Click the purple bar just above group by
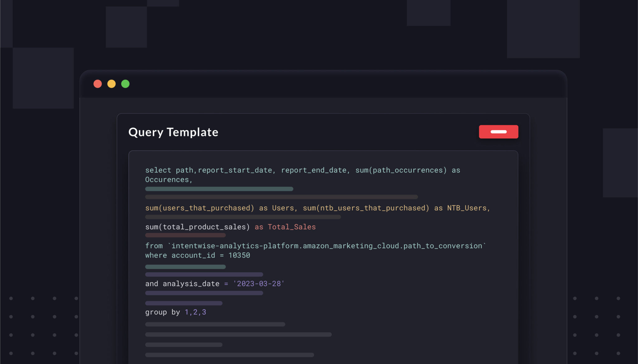638x364 pixels. (x=184, y=303)
